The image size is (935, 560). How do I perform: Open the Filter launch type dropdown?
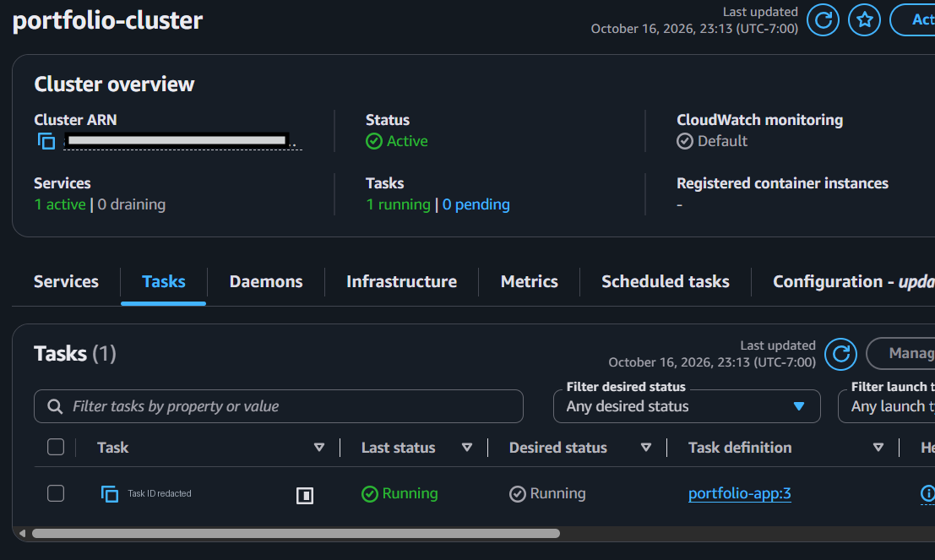click(x=888, y=407)
